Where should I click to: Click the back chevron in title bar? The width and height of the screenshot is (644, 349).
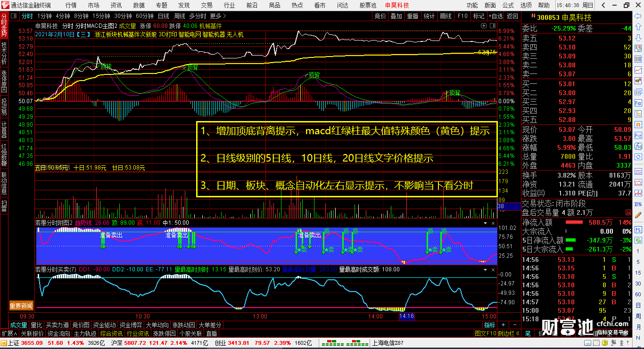tap(603, 6)
